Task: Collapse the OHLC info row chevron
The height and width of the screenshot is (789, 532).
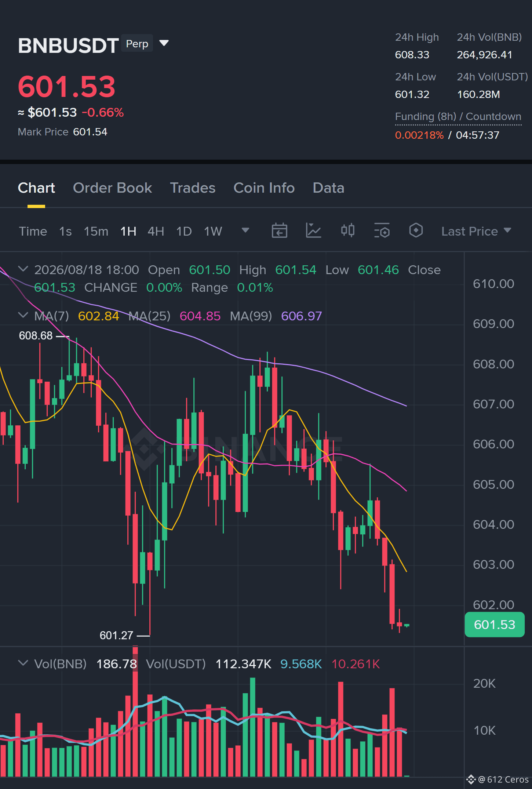Action: coord(23,269)
